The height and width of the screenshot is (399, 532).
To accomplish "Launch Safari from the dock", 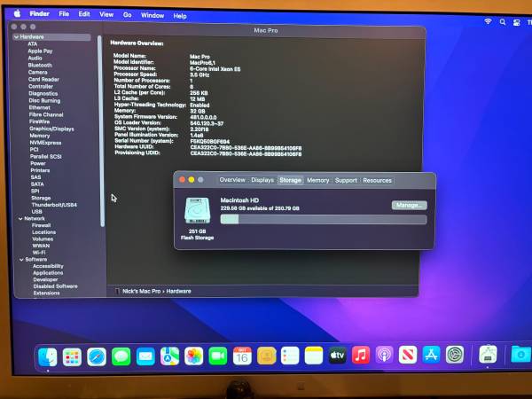I will coord(97,356).
